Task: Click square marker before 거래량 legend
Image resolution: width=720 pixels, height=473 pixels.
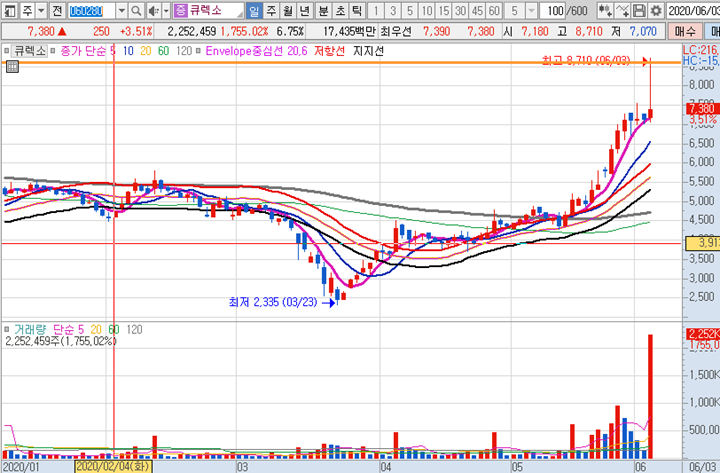Action: [6, 329]
